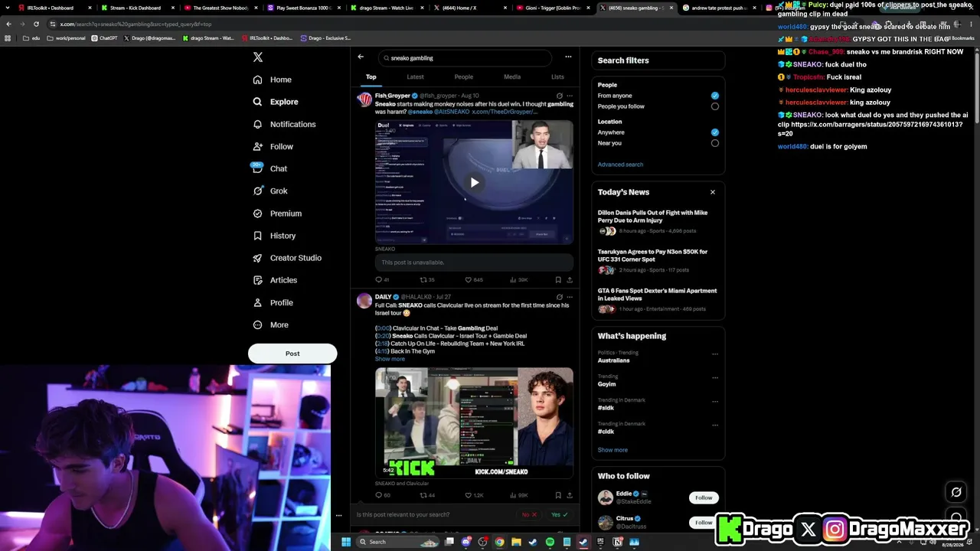Select the Near you radio option
The width and height of the screenshot is (980, 551).
[715, 143]
